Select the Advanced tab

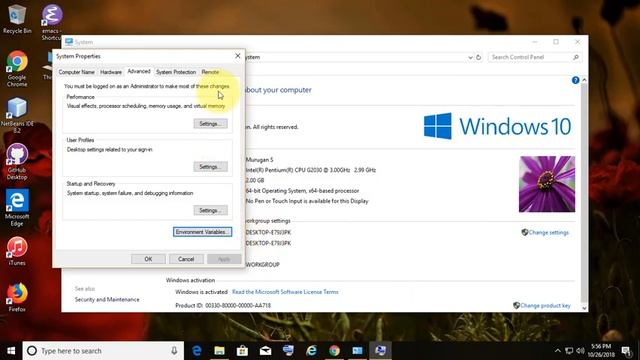click(139, 71)
